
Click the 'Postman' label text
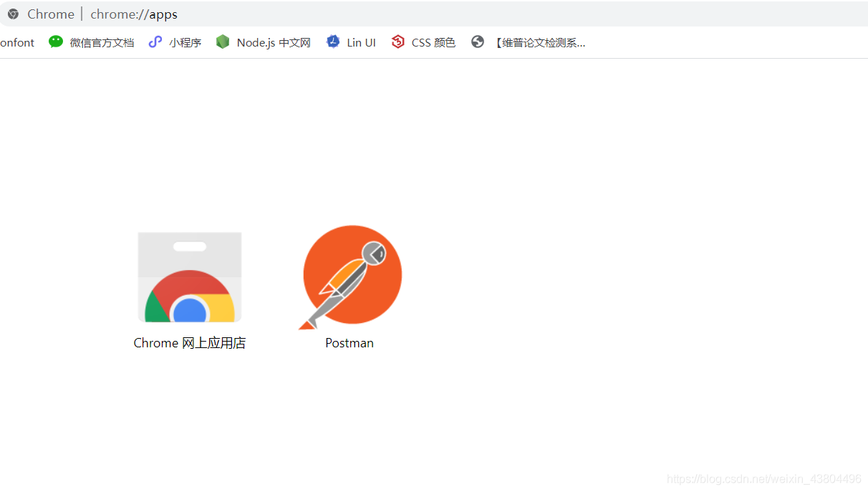[x=349, y=343]
